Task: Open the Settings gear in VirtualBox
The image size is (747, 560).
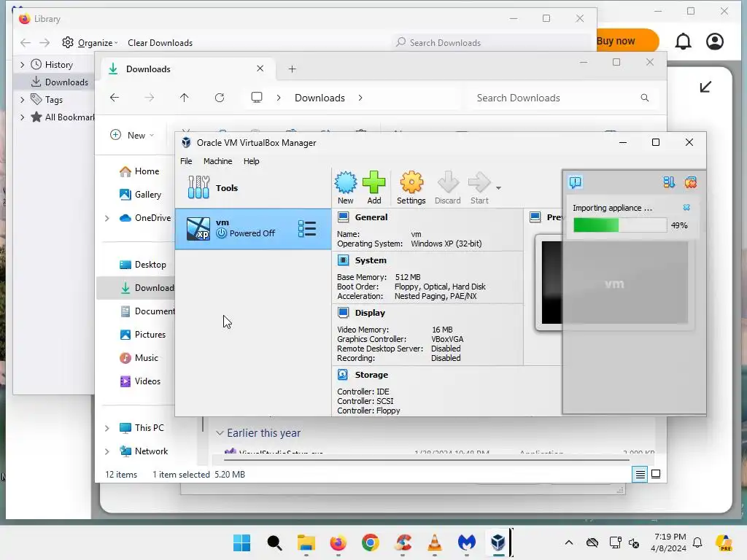Action: [411, 187]
